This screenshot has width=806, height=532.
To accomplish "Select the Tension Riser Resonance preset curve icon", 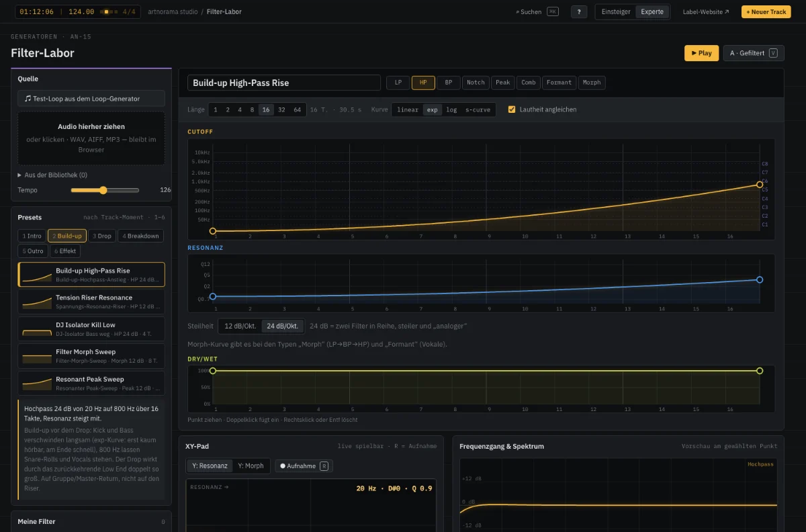I will click(37, 302).
